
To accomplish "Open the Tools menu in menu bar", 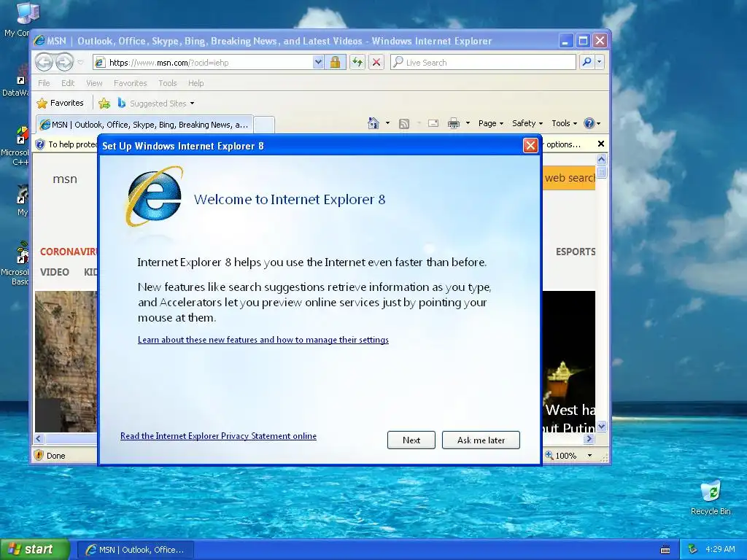I will (168, 83).
